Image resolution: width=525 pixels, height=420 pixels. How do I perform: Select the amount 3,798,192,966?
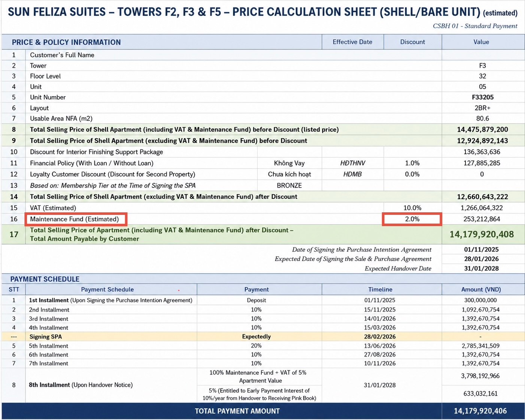coord(480,376)
